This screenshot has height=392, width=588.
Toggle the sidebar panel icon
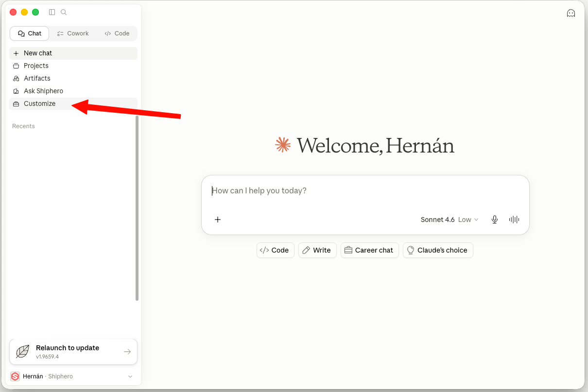[x=52, y=12]
